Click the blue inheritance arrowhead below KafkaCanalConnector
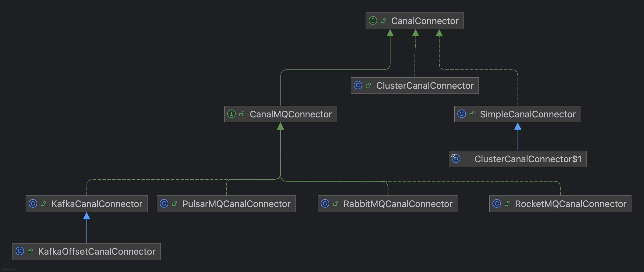Screen dimensions: 644x272 point(87,216)
